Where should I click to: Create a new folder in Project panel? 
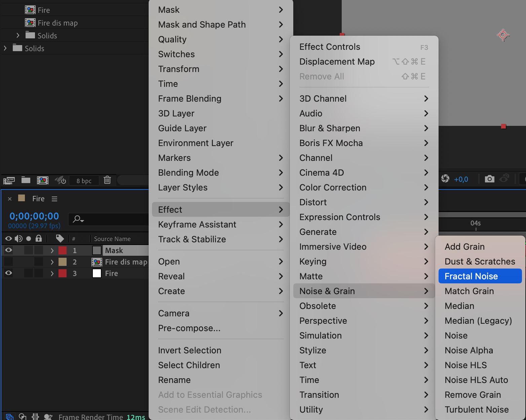[x=26, y=180]
